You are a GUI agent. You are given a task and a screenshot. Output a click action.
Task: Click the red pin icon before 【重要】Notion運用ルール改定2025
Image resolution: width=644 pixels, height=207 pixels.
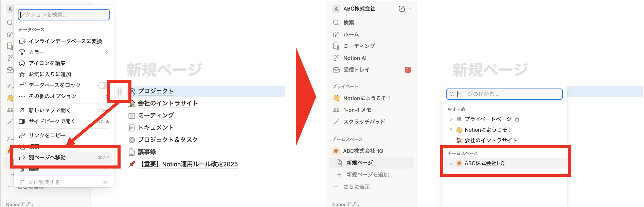(132, 164)
